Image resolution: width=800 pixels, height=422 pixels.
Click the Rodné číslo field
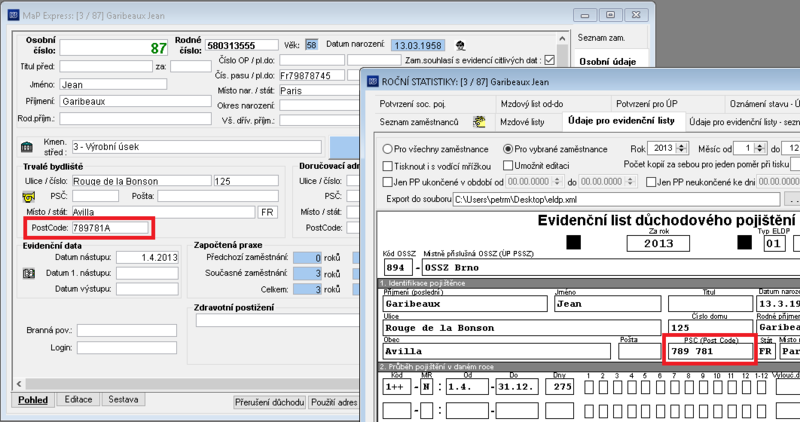[x=242, y=45]
